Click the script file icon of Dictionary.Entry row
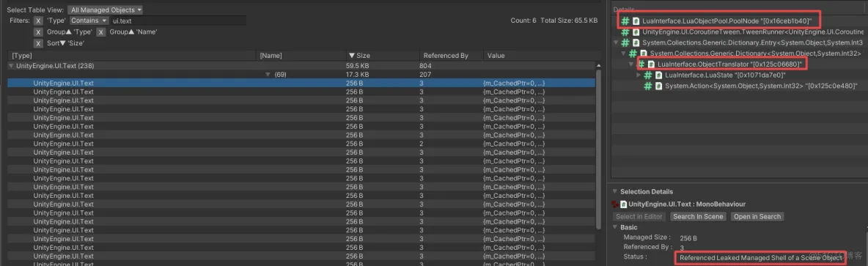The height and width of the screenshot is (266, 868). (636, 43)
